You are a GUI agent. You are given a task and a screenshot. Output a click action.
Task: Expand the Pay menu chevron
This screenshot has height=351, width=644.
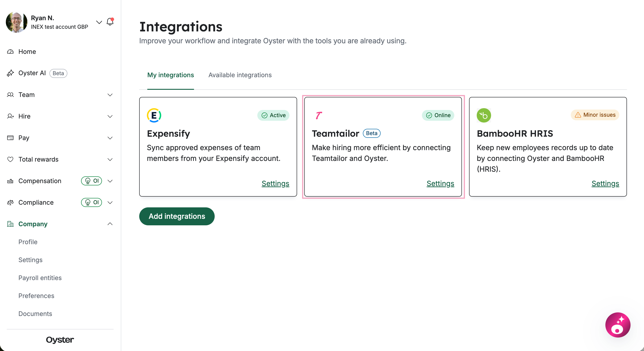pos(110,138)
